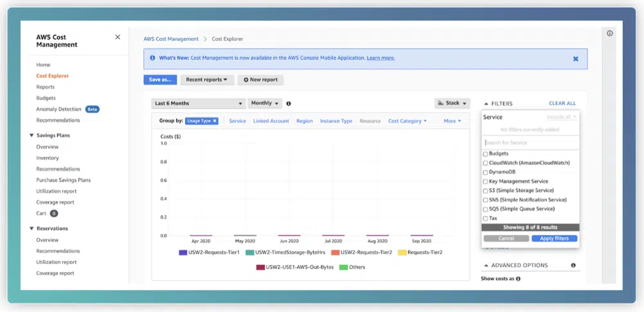644x312 pixels.
Task: Open the Monthly granularity dropdown
Action: pyautogui.click(x=265, y=103)
